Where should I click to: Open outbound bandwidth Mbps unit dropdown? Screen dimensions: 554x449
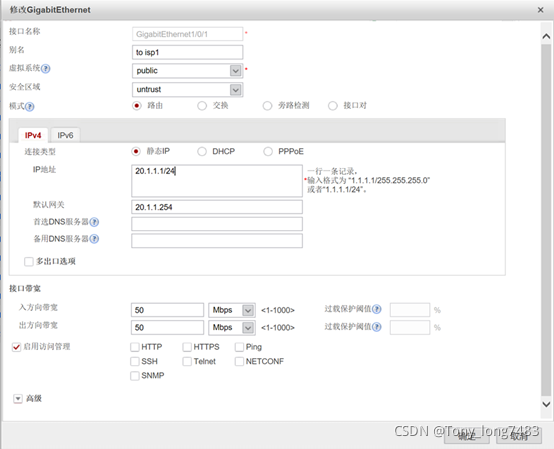click(x=248, y=328)
